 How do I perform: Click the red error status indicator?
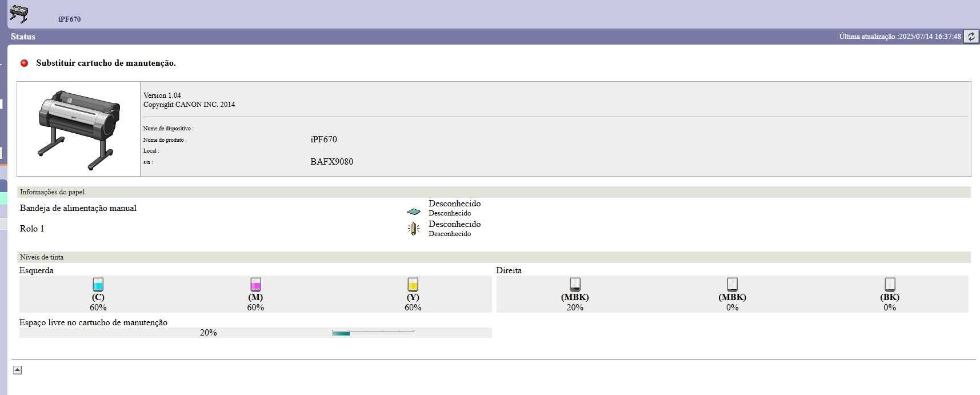[x=25, y=63]
